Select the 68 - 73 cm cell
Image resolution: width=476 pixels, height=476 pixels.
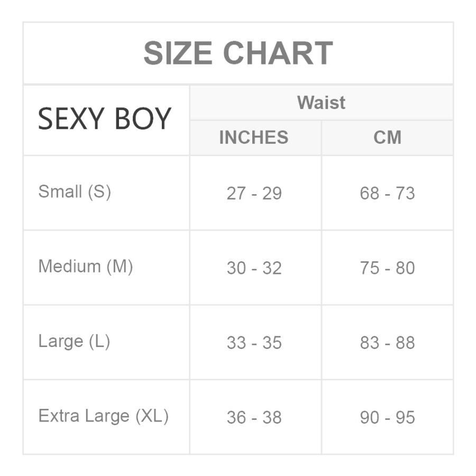pos(387,193)
